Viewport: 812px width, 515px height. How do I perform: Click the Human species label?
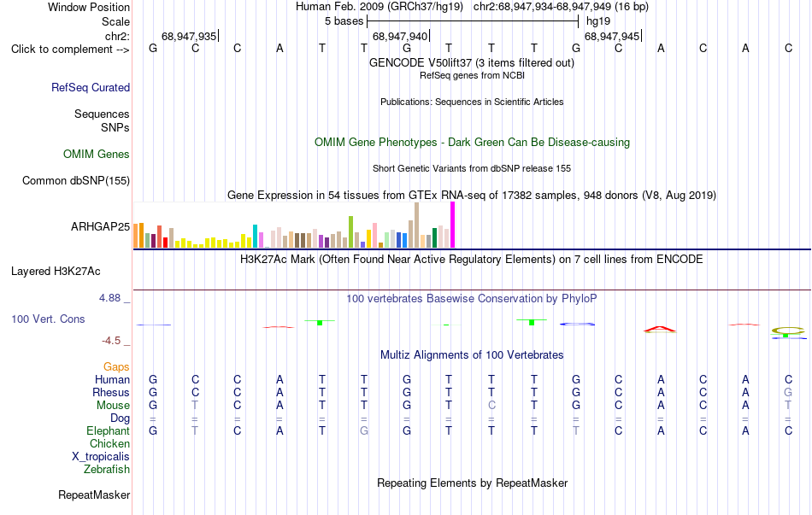pyautogui.click(x=112, y=380)
